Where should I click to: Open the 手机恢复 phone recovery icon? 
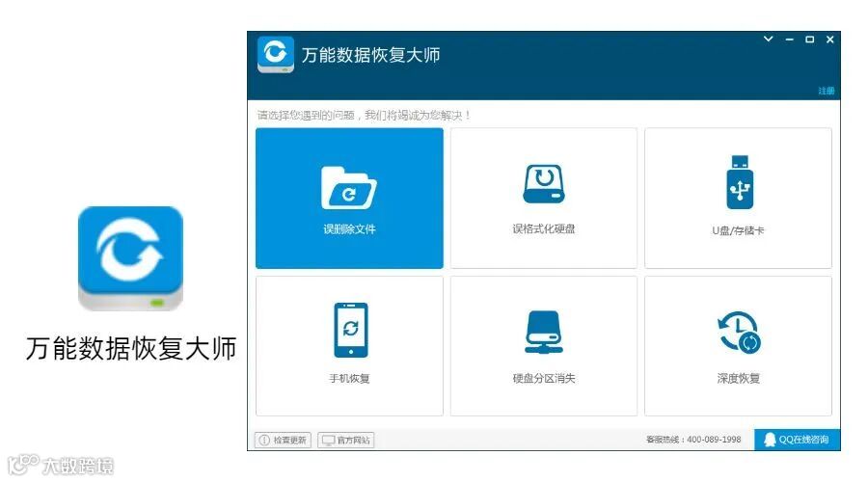[351, 331]
